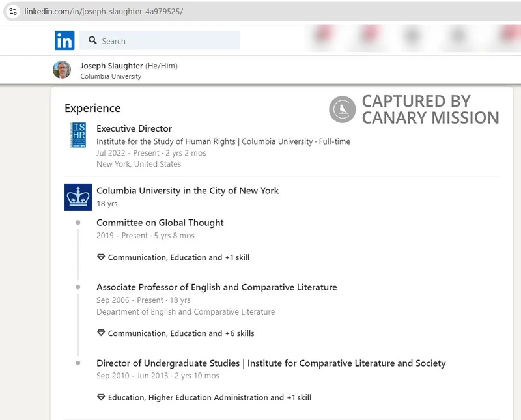Click the skills diamond next to Communication, Education and +6 skills
The height and width of the screenshot is (420, 521).
coord(100,333)
